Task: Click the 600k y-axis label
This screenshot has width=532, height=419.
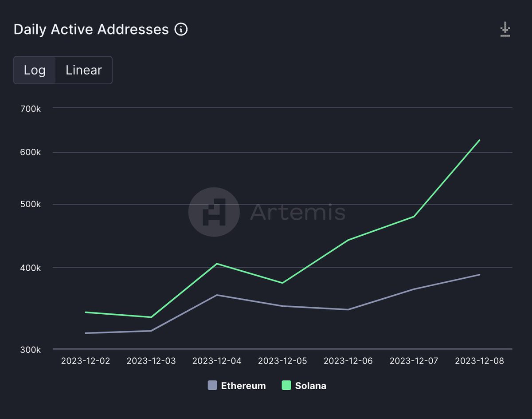Action: [x=31, y=152]
